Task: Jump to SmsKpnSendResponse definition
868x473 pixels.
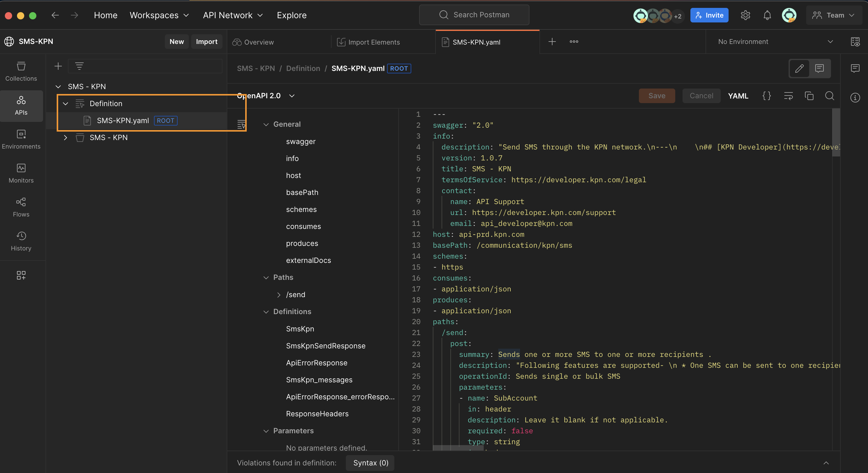Action: click(326, 346)
